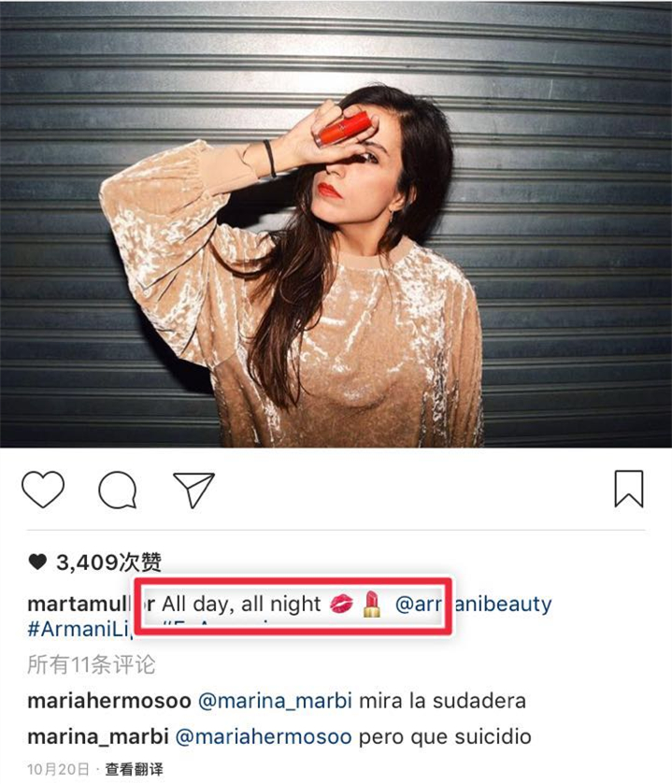The image size is (672, 784).
Task: Click the 10月20日 post date
Action: 58,769
